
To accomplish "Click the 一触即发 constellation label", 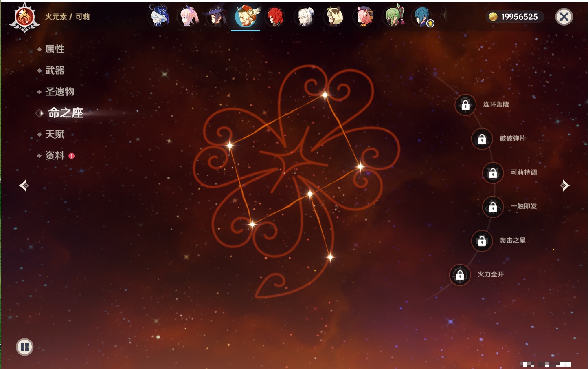I will coord(524,206).
